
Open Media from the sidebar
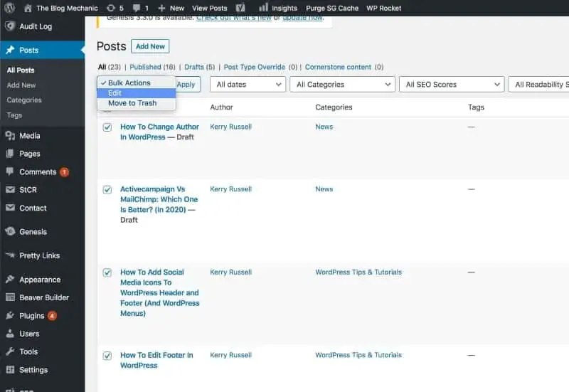tap(29, 136)
